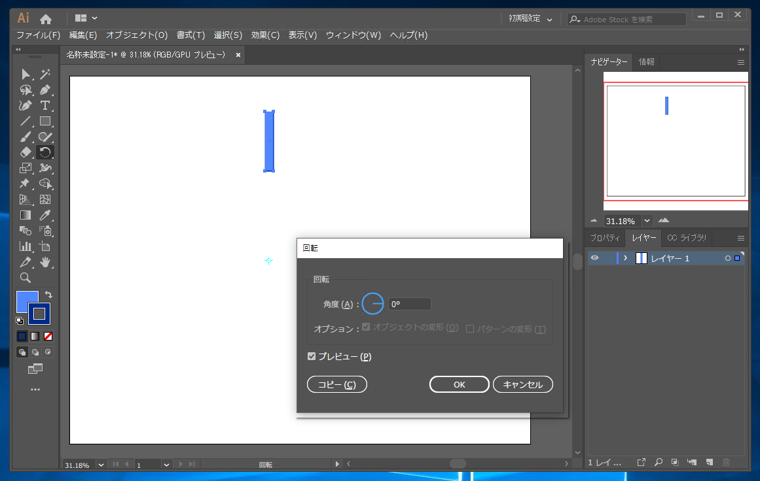The height and width of the screenshot is (481, 760).
Task: Switch to the 情報 tab
Action: [x=646, y=62]
